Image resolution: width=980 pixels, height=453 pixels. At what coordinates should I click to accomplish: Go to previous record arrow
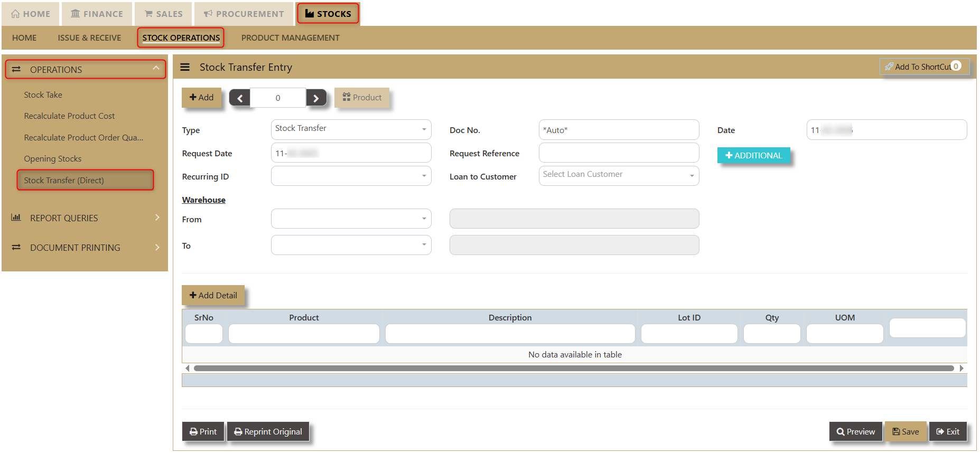[x=240, y=98]
